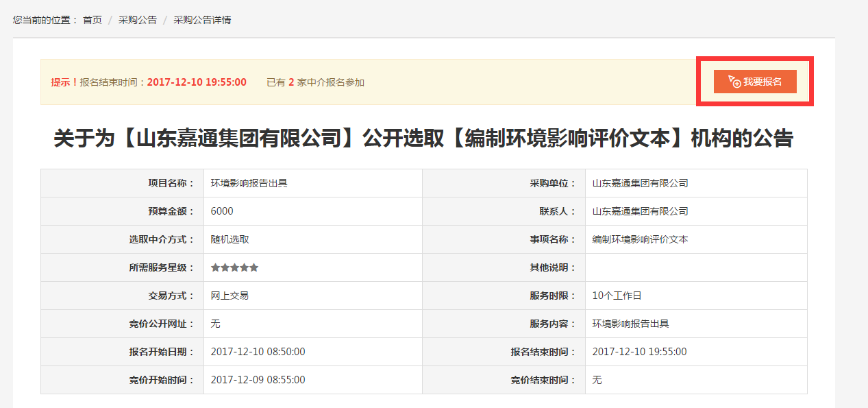The width and height of the screenshot is (868, 408).
Task: Click the fourth star of the service rating
Action: tap(245, 267)
